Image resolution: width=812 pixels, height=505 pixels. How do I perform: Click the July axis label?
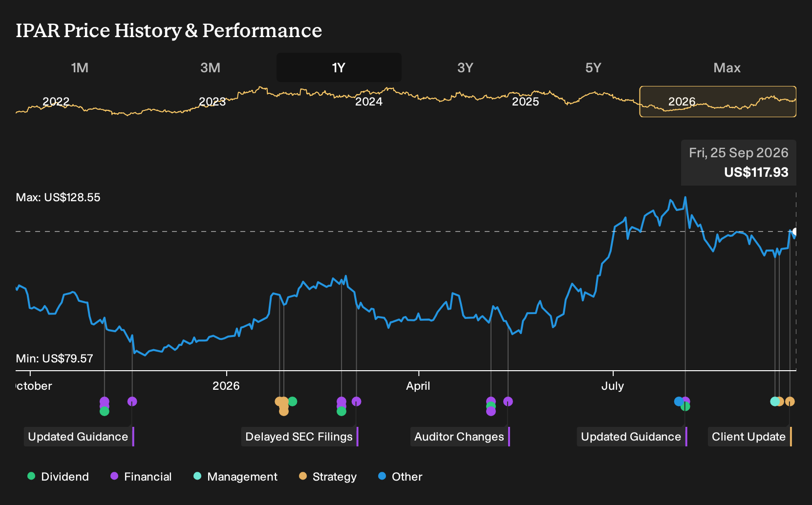pyautogui.click(x=613, y=386)
